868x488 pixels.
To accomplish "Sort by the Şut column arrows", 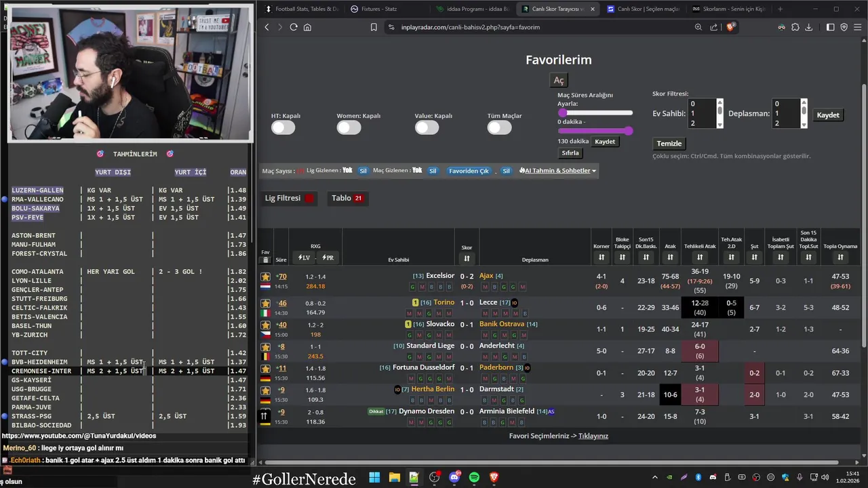I will click(x=754, y=258).
